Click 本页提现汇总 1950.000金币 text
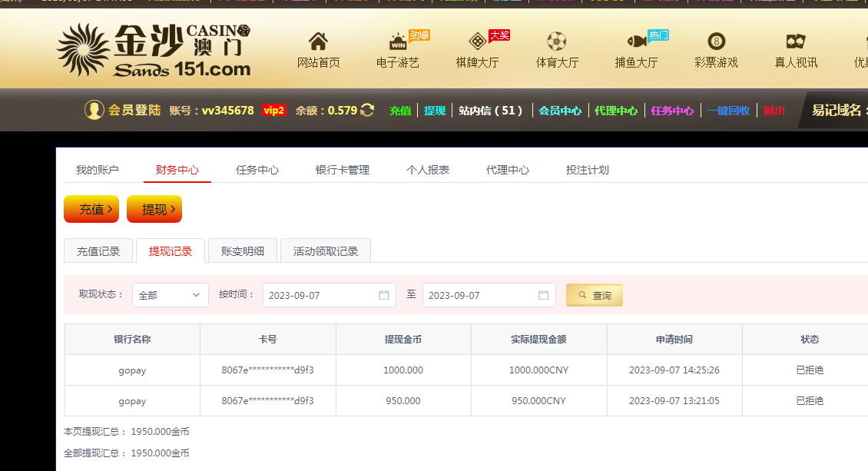Viewport: 868px width, 471px height. 127,431
